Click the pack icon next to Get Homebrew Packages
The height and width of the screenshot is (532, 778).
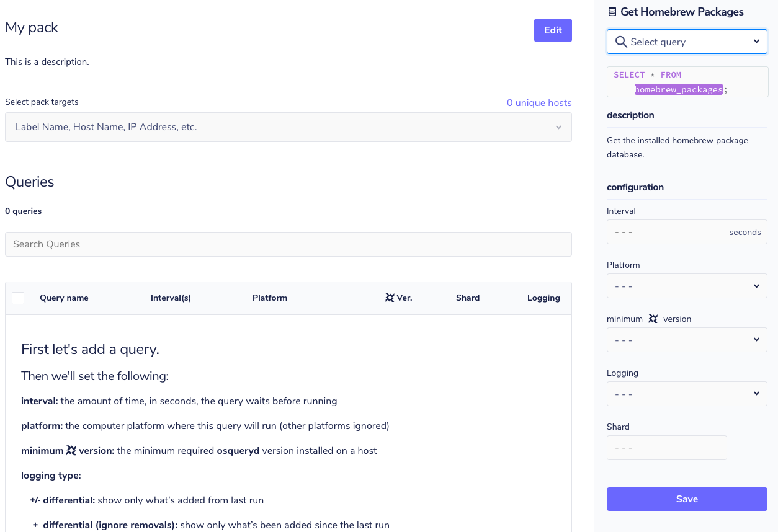point(612,11)
